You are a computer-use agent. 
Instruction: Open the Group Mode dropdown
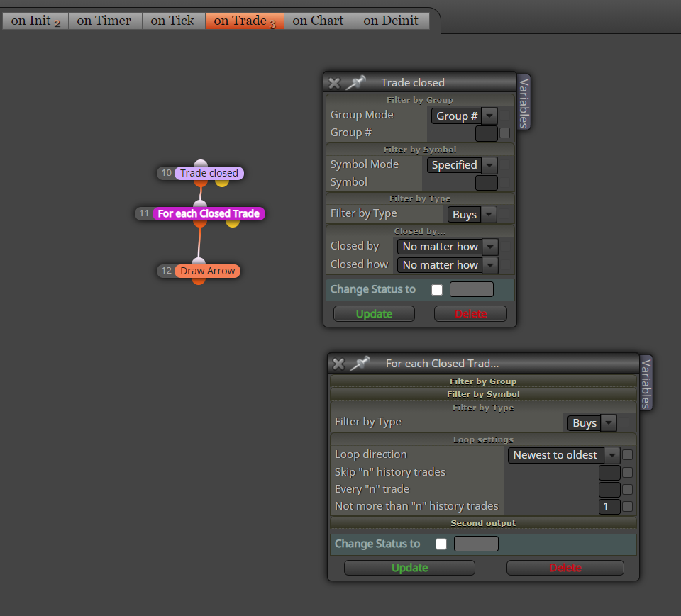pos(464,116)
